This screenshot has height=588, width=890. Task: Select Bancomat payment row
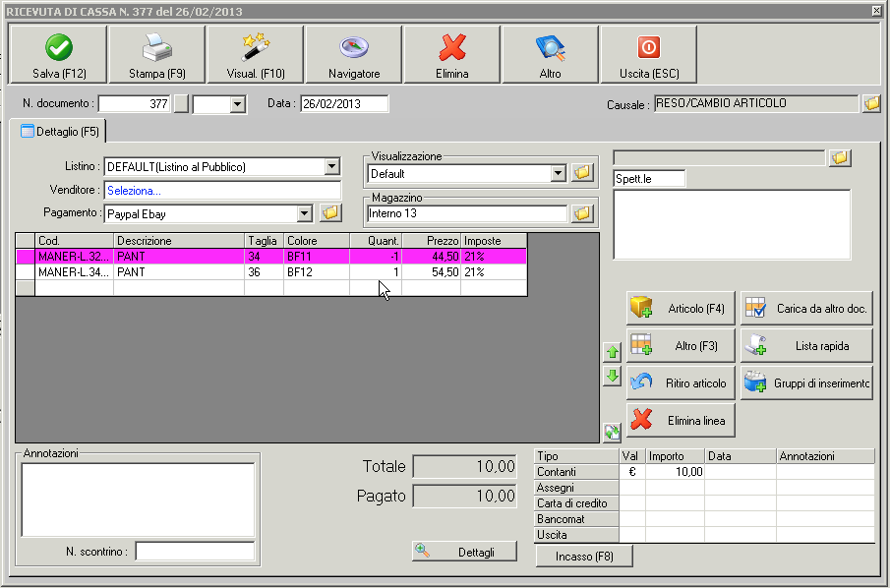pyautogui.click(x=704, y=519)
